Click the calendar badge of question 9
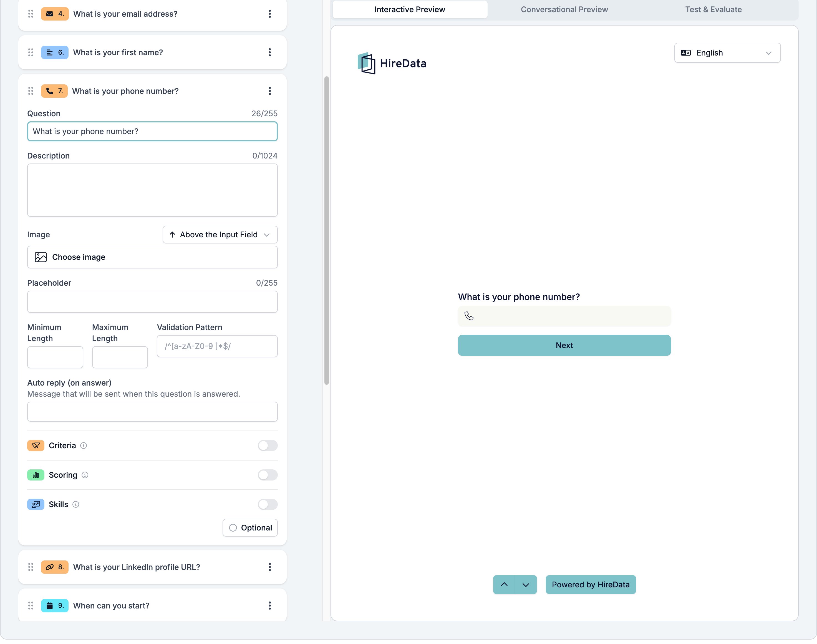The height and width of the screenshot is (644, 817). pos(55,605)
